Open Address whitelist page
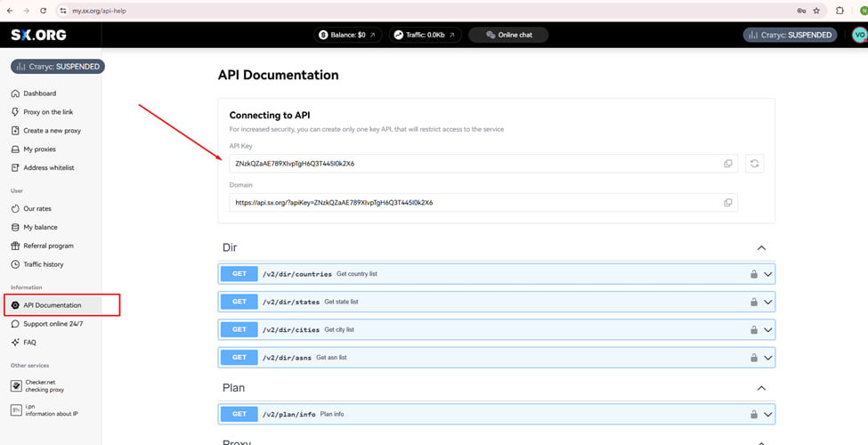The height and width of the screenshot is (445, 868). (48, 167)
